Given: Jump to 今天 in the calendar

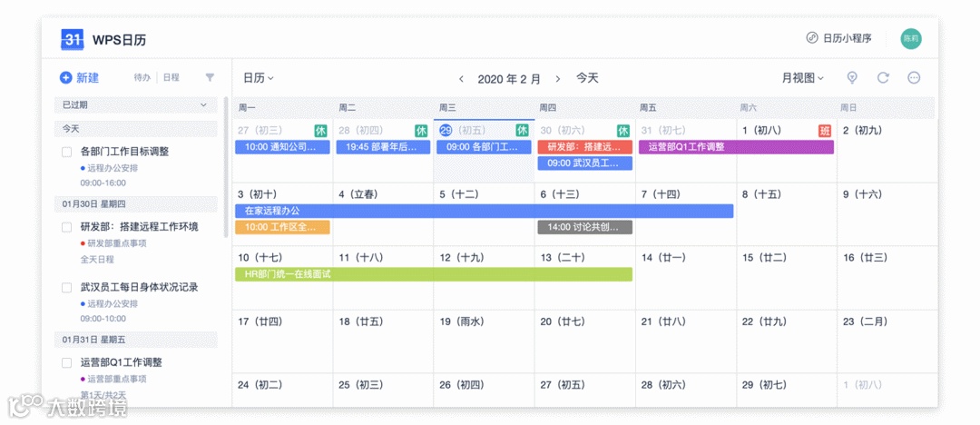Looking at the screenshot, I should 587,78.
